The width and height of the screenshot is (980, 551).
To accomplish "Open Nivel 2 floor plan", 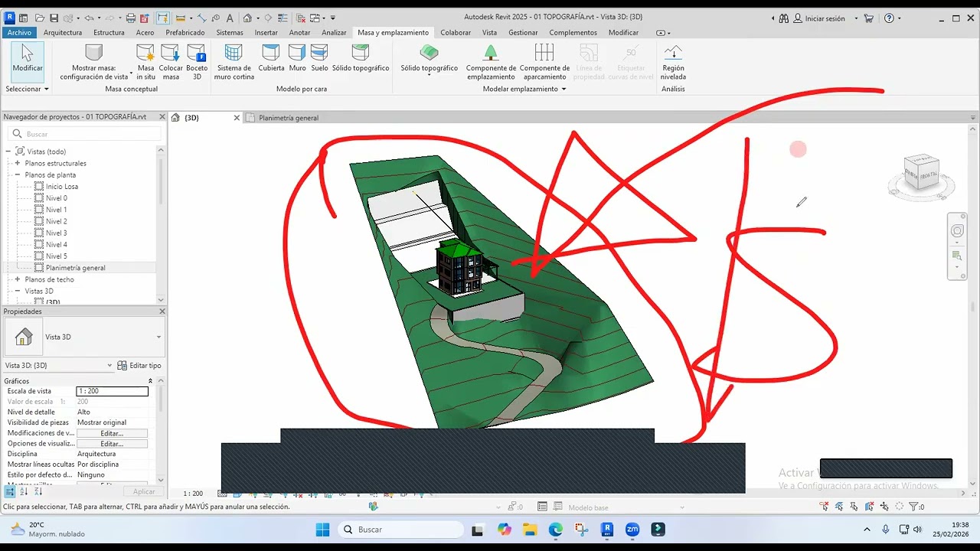I will (56, 221).
